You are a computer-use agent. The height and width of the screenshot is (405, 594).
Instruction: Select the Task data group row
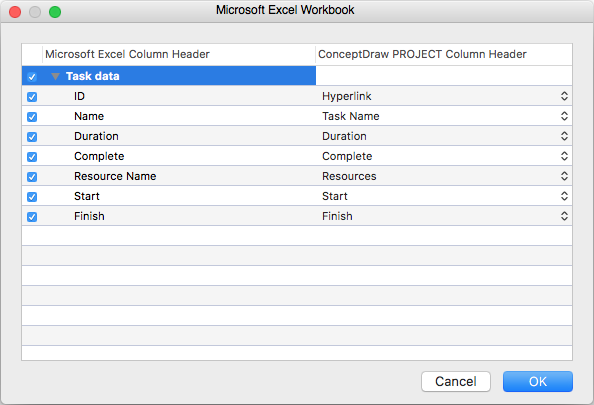pos(169,76)
